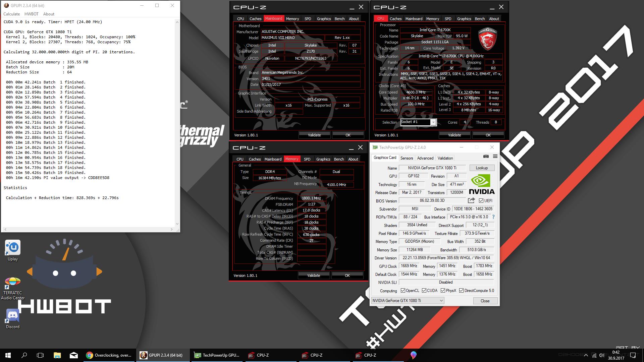The image size is (644, 362).
Task: Switch to Validation tab in GPU-Z
Action: point(445,158)
